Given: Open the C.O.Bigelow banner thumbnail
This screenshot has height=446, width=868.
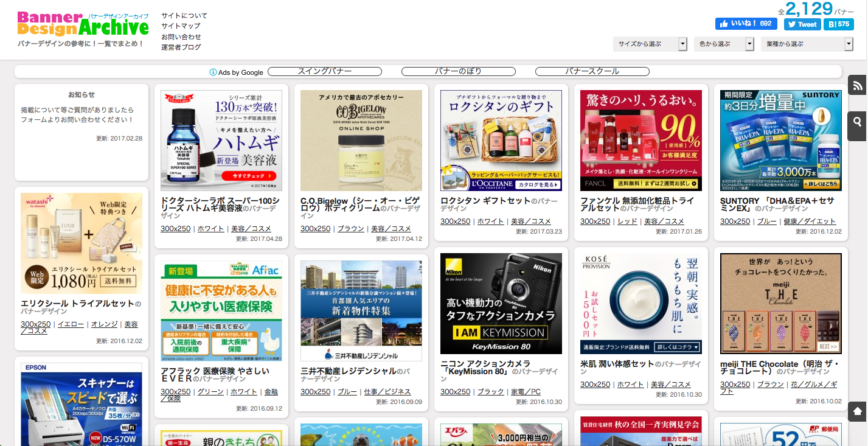Looking at the screenshot, I should (361, 141).
